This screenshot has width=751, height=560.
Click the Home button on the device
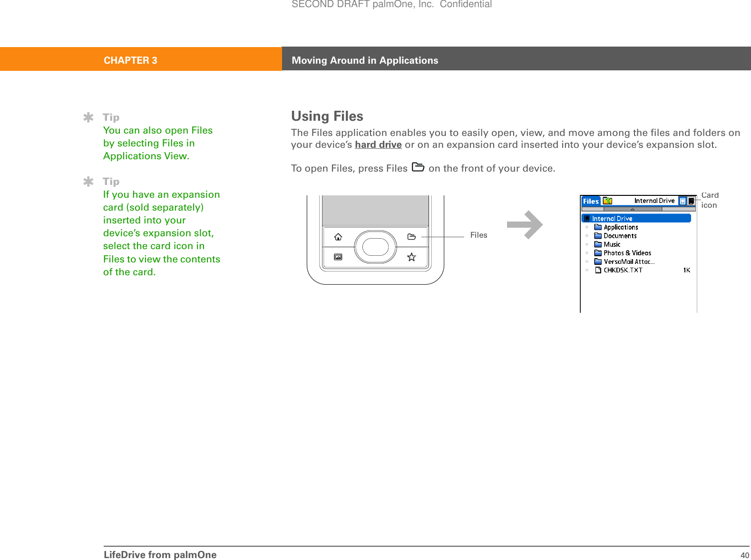coord(338,237)
